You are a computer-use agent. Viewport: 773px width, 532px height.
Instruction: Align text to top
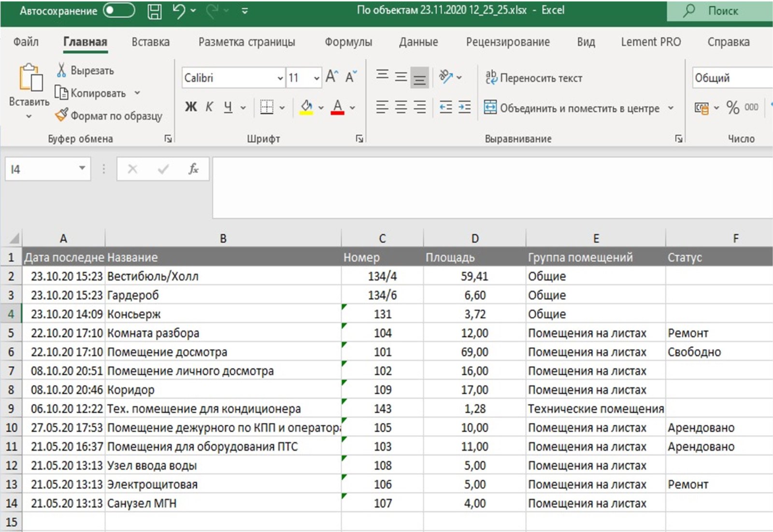point(382,76)
